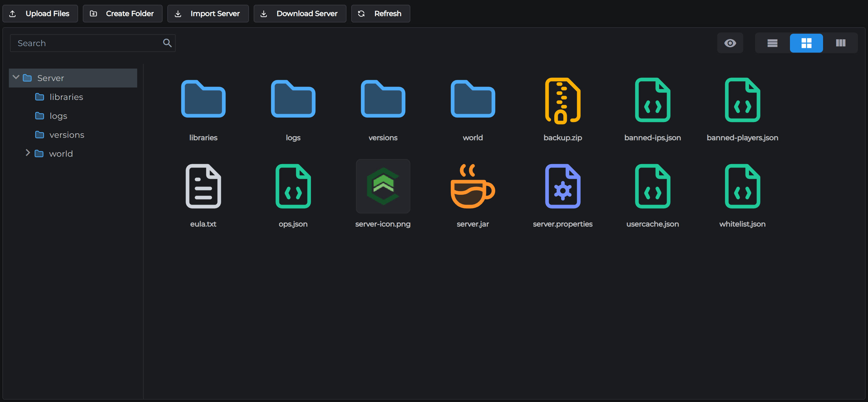This screenshot has width=868, height=402.
Task: Click the Upload Files button
Action: click(x=40, y=14)
